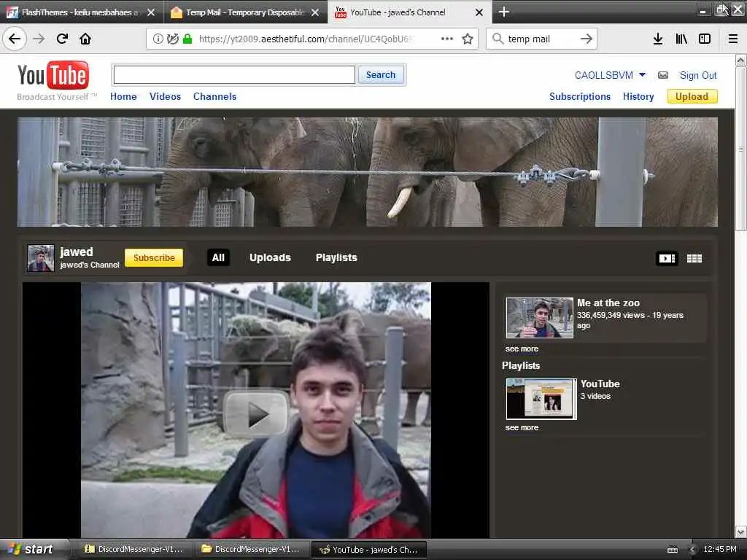This screenshot has height=560, width=747.
Task: Click the system tray keyboard icon
Action: click(672, 550)
